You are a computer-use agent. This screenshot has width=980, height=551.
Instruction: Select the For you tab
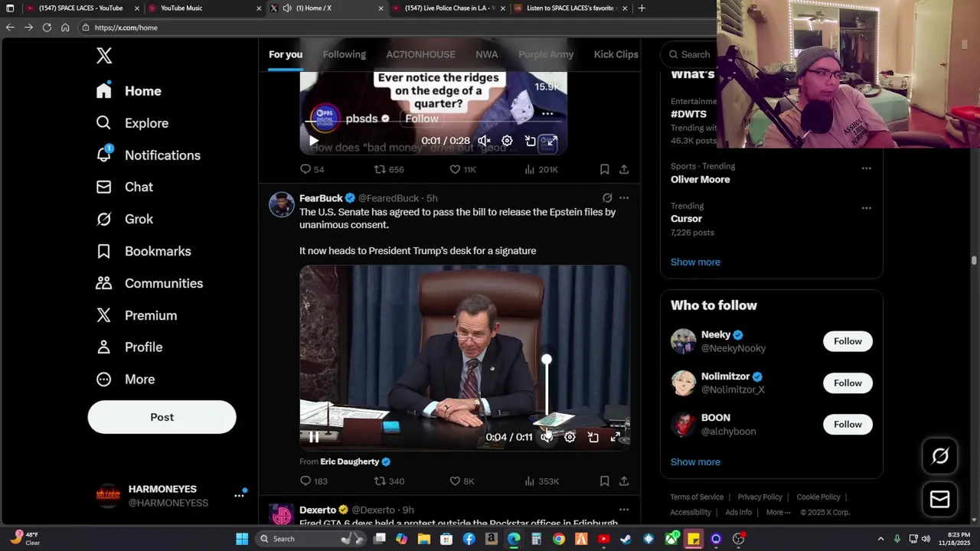286,54
